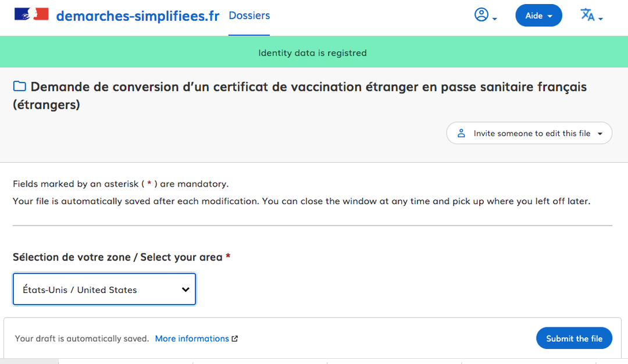Click the language translation icon
The width and height of the screenshot is (628, 364).
(x=587, y=15)
